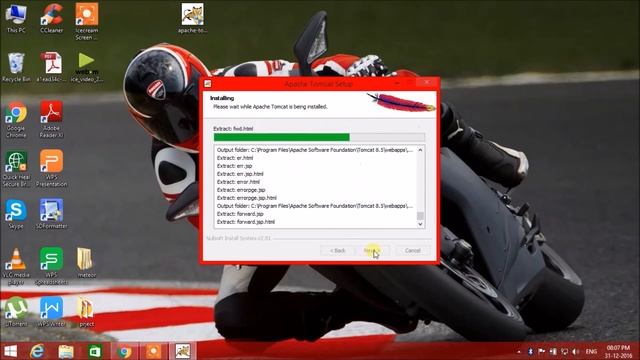The height and width of the screenshot is (360, 640).
Task: Select the Icecream Screen Recorder shortcut
Action: click(x=87, y=21)
